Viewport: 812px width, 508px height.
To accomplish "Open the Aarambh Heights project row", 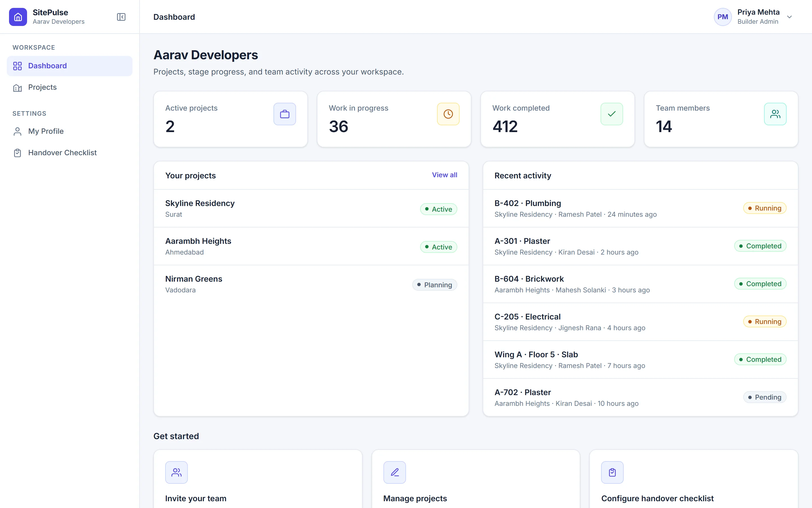I will pyautogui.click(x=311, y=246).
